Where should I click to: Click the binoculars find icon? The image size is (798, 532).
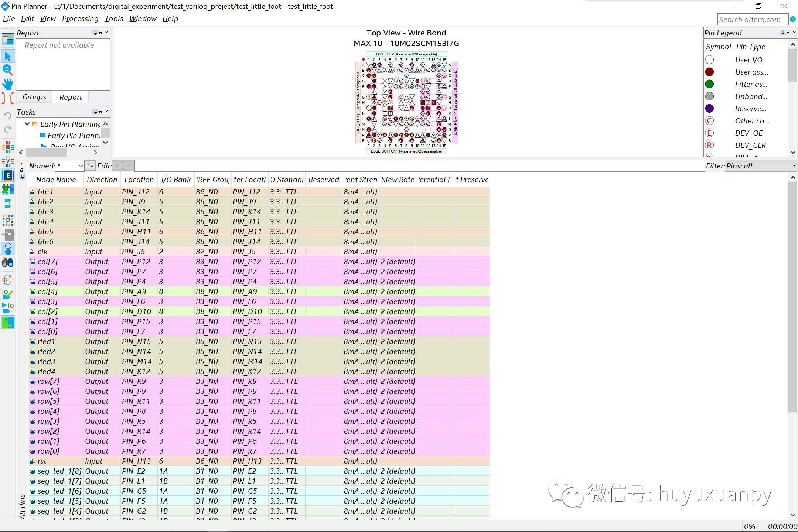click(8, 263)
